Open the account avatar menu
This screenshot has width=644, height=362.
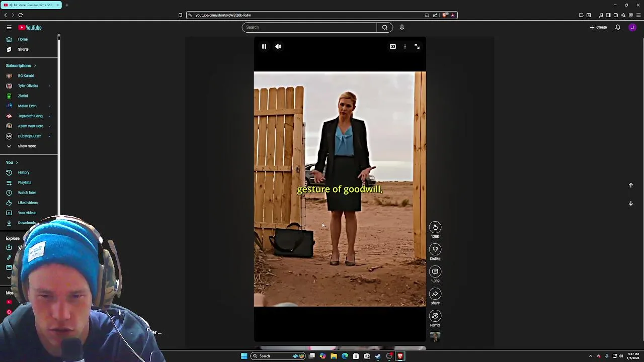click(x=632, y=27)
